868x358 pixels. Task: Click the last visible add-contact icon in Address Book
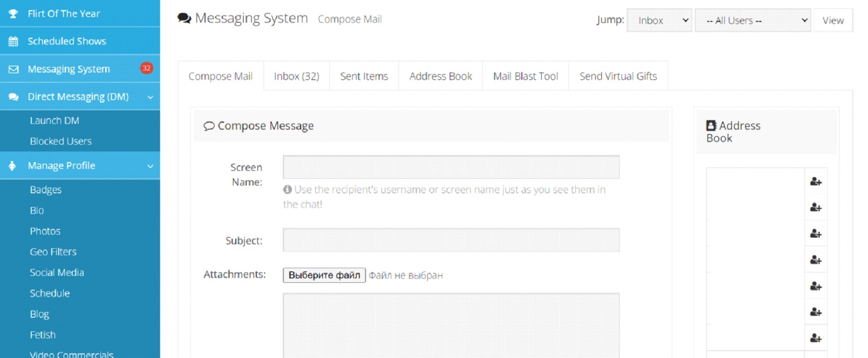pos(815,338)
